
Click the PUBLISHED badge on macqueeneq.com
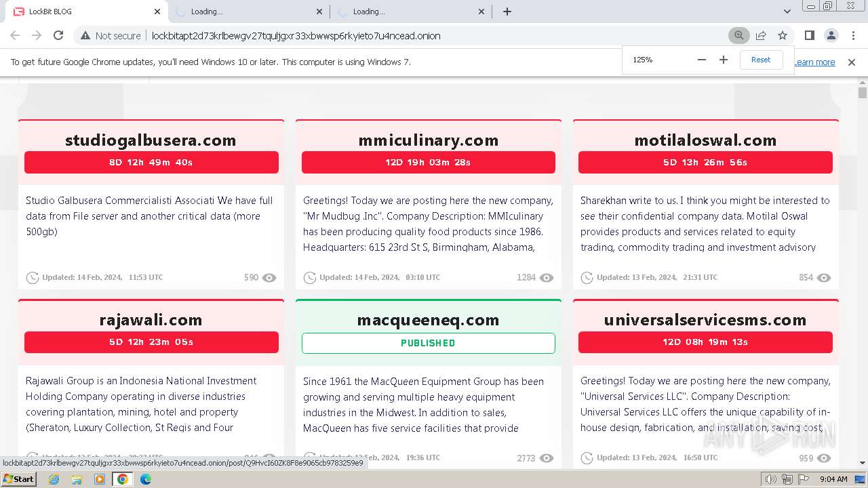click(x=429, y=343)
